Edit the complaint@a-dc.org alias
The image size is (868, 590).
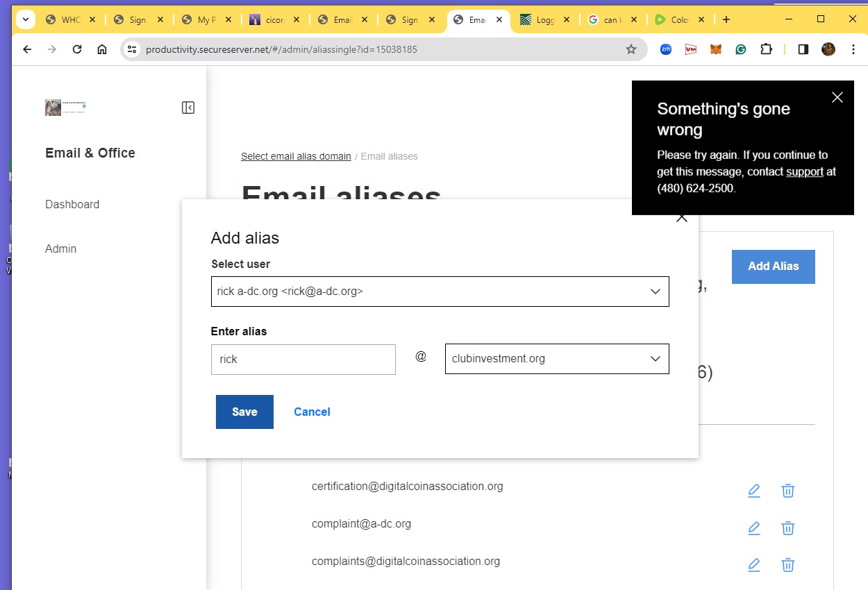[754, 528]
